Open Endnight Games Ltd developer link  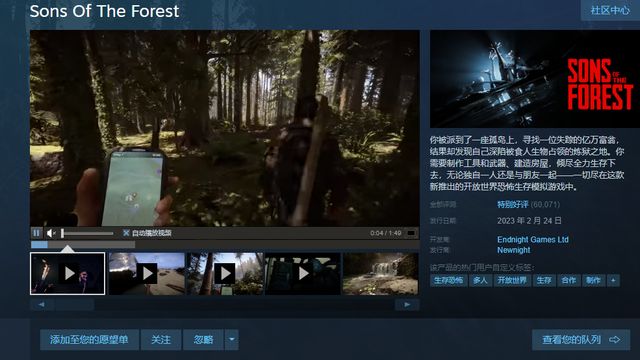click(x=533, y=240)
